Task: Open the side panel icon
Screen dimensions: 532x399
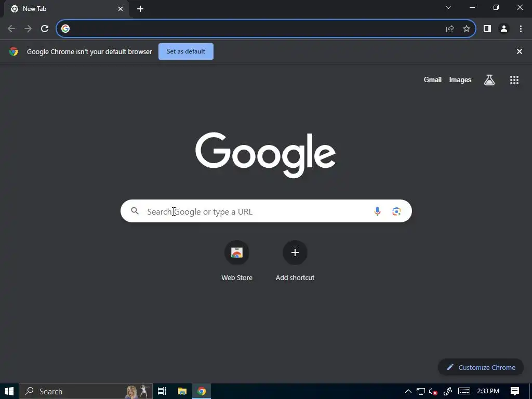Action: (487, 29)
